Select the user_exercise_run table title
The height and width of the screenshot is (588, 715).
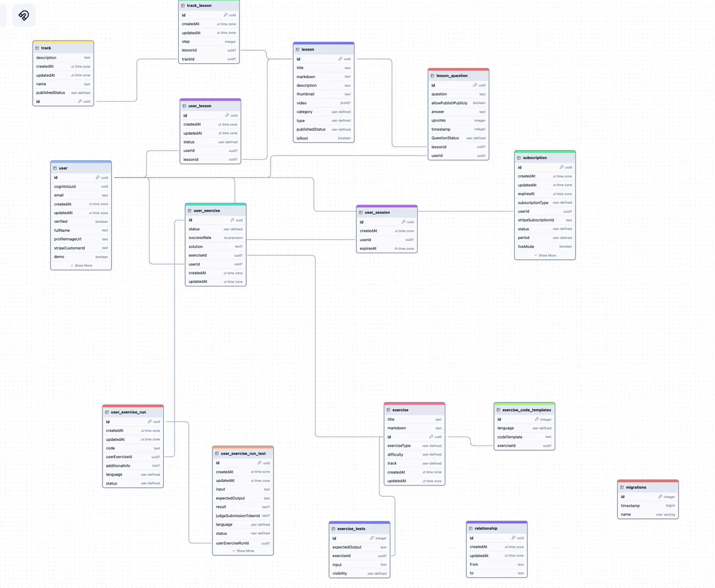coord(129,412)
